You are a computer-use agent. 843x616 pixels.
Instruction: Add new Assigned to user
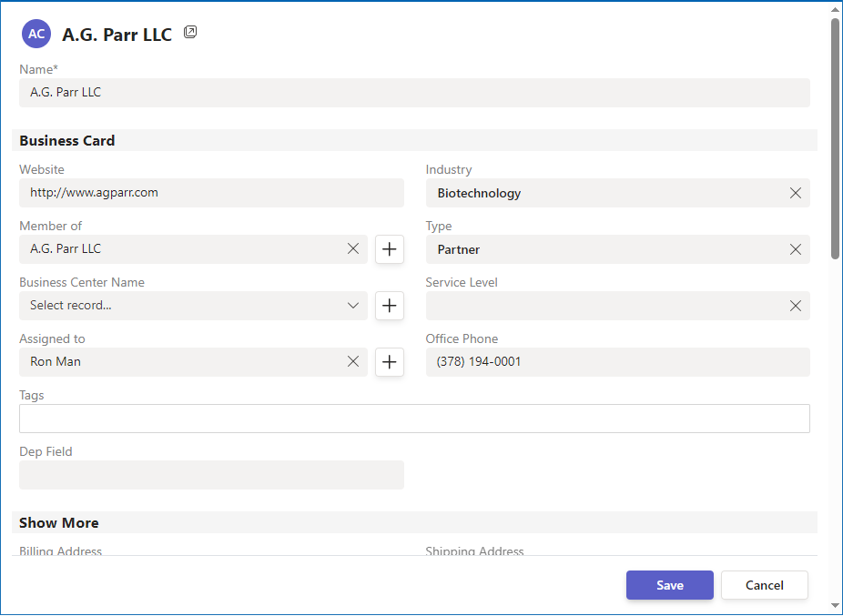click(390, 362)
